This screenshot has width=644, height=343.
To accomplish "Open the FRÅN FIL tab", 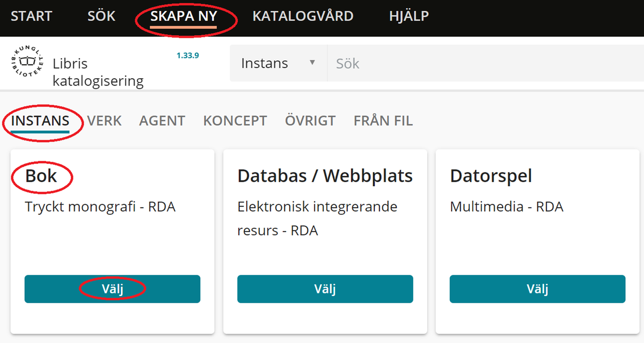I will (x=383, y=120).
